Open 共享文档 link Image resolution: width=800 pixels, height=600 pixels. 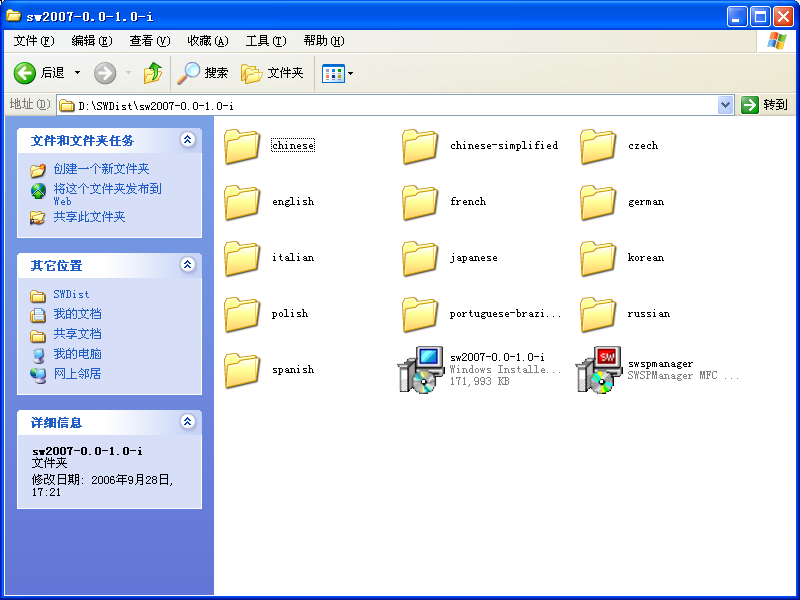[x=77, y=334]
